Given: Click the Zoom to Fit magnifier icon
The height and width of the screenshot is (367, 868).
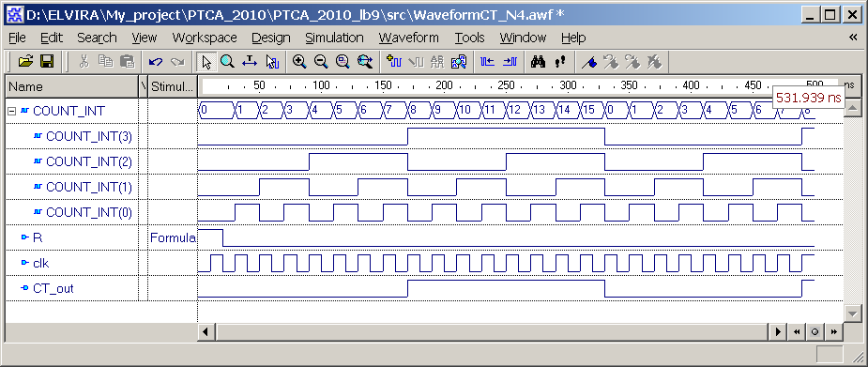Looking at the screenshot, I should (343, 61).
